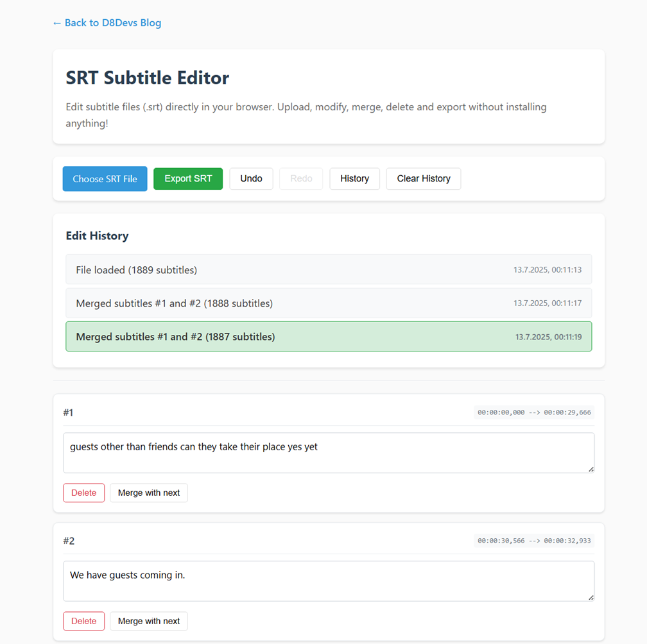Click the Clear History button
This screenshot has height=644, width=647.
click(424, 178)
